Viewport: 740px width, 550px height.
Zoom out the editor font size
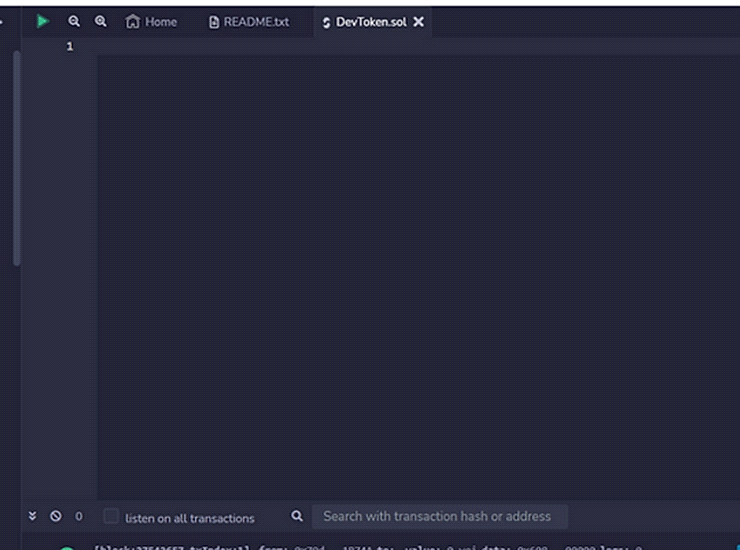tap(74, 21)
